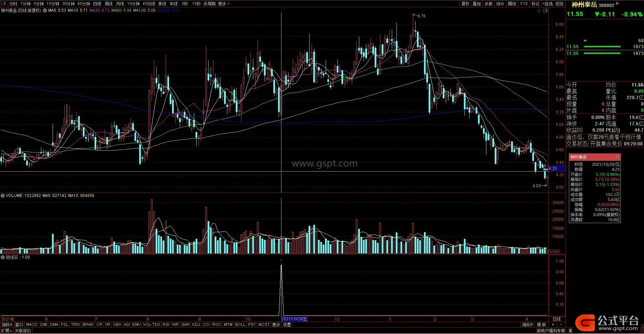
Task: Select the 30分钟 period
Action: coord(68,4)
